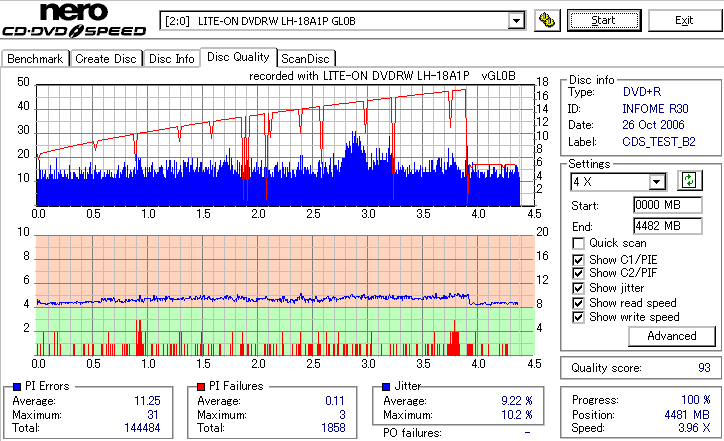The image size is (724, 441).
Task: Click the Quality score value 93
Action: click(704, 368)
